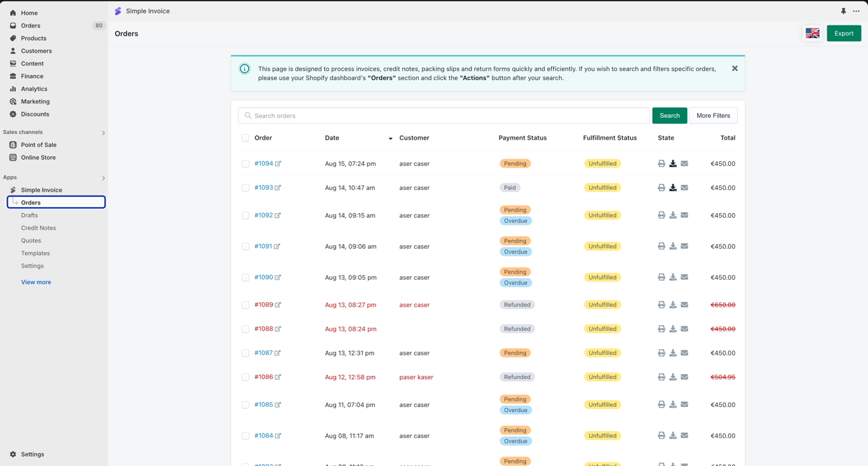
Task: Open order #1091 external link icon
Action: 277,246
